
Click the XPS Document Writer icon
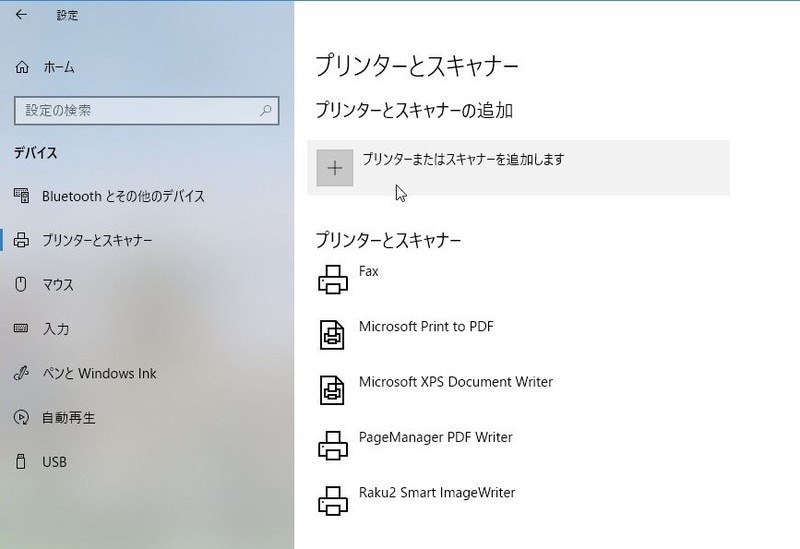[x=332, y=390]
